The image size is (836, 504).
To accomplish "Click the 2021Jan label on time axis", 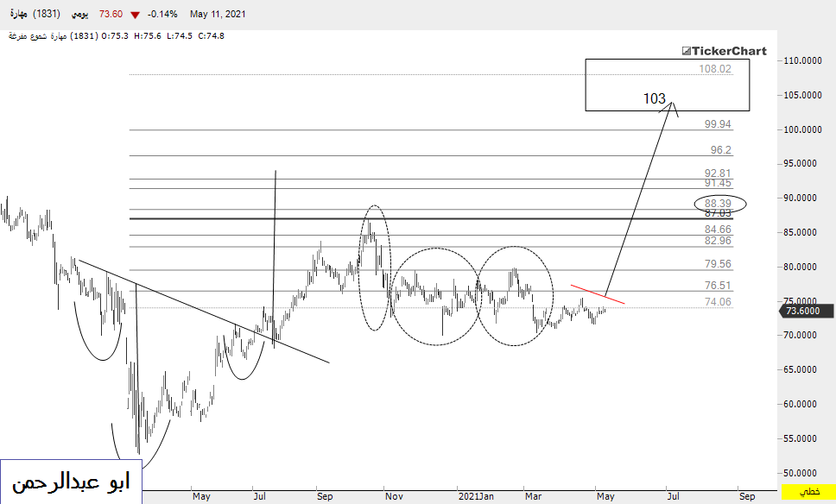I will (x=474, y=496).
